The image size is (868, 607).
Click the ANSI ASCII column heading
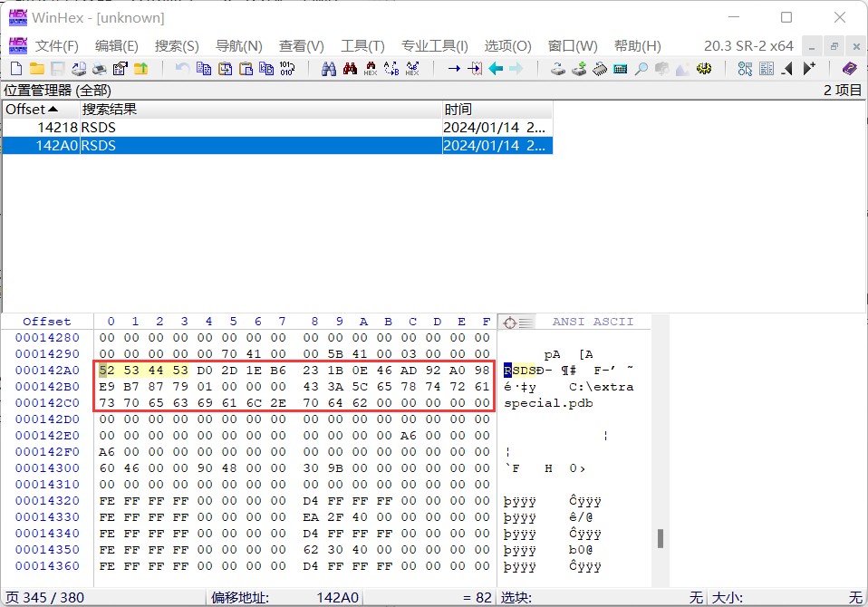593,322
